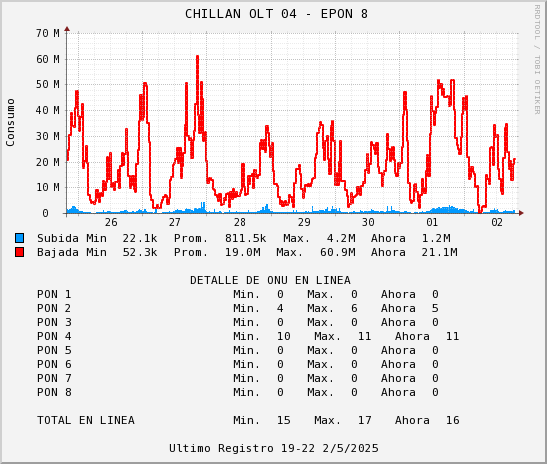The image size is (547, 464).
Task: Click the RRDTOOL / TOBI OETIKER watermark
Action: coord(537,60)
